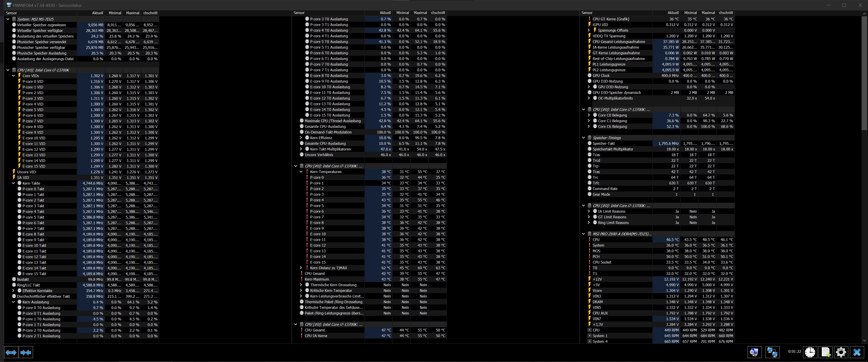Expand the Effektive Kerntakte node
868x362 pixels.
pyautogui.click(x=14, y=291)
